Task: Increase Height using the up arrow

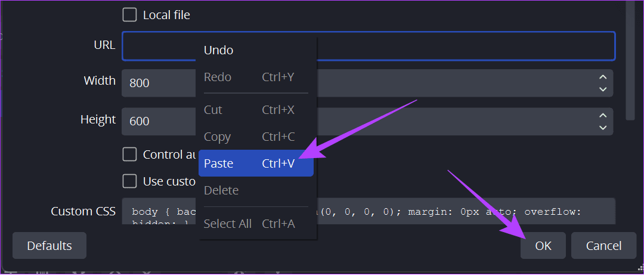Action: pos(602,116)
